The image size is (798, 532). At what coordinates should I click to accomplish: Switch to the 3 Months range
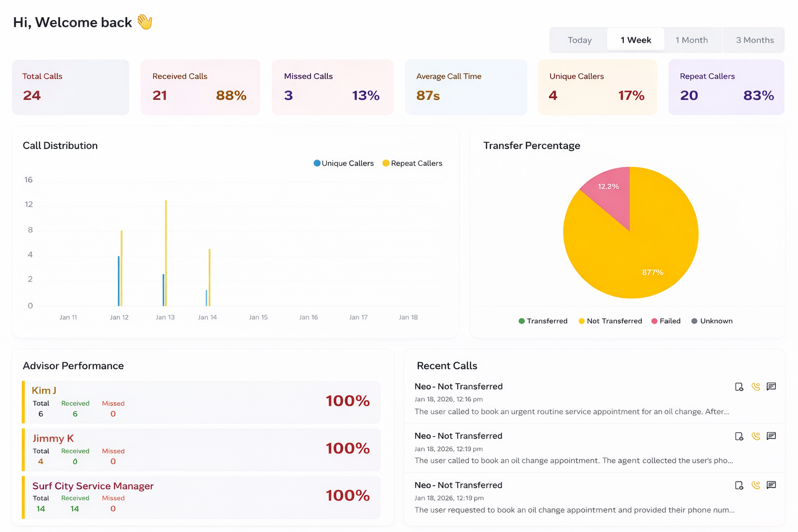coord(754,40)
